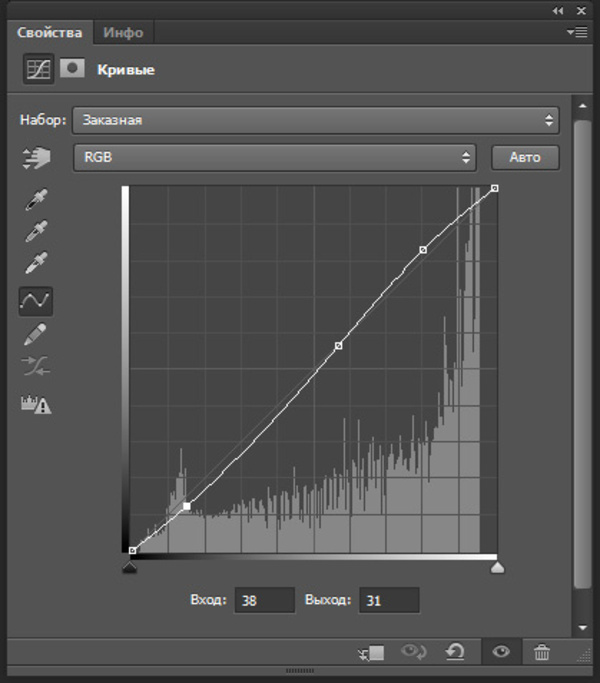The height and width of the screenshot is (683, 600).
Task: Switch to the layer mask view icon
Action: pyautogui.click(x=72, y=69)
